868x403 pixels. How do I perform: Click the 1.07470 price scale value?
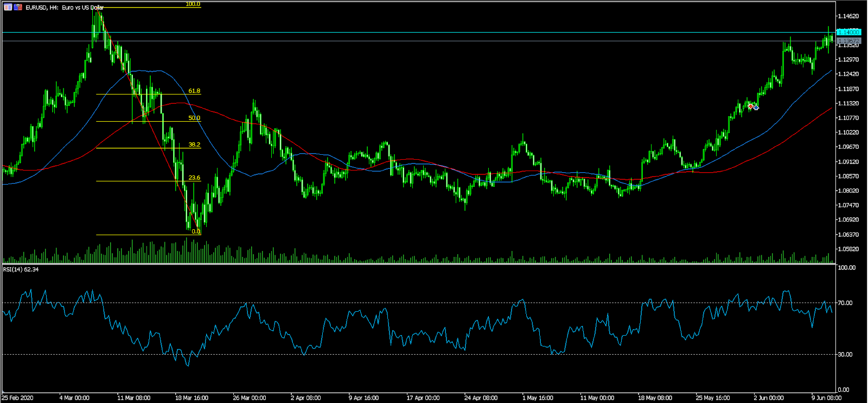(x=848, y=205)
